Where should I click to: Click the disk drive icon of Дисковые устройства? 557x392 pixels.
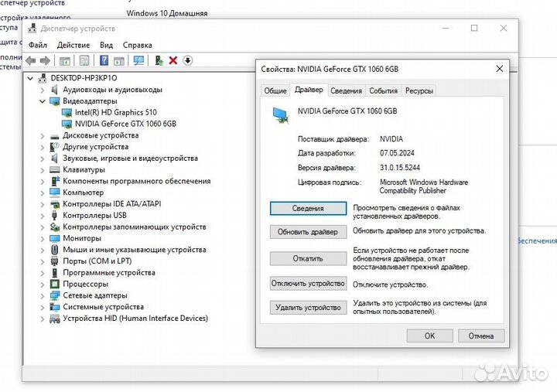click(x=55, y=136)
